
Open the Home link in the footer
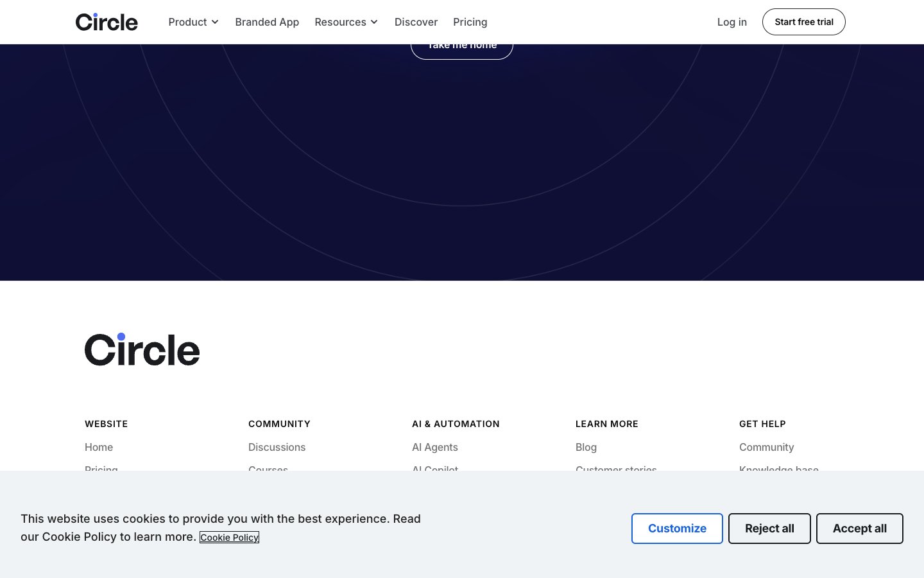99,447
